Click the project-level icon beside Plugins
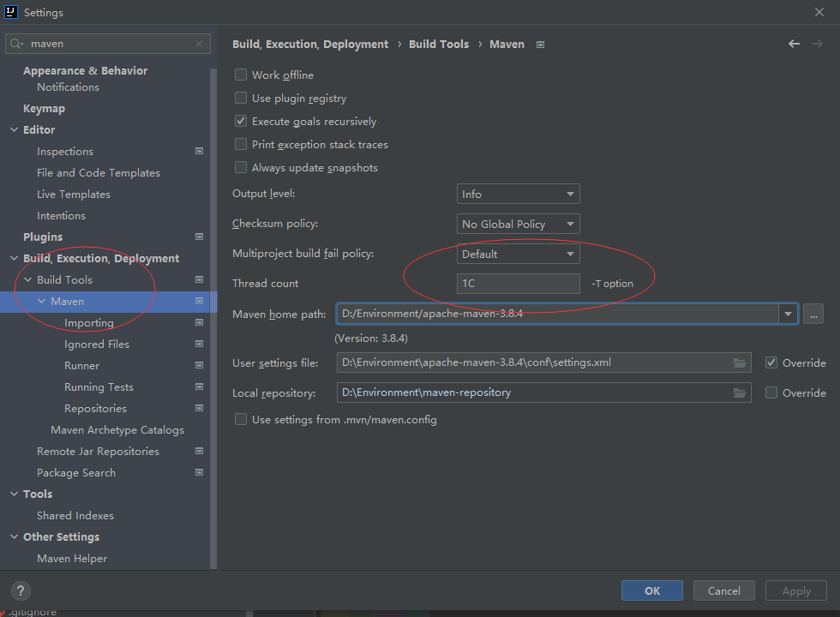840x617 pixels. pos(199,237)
